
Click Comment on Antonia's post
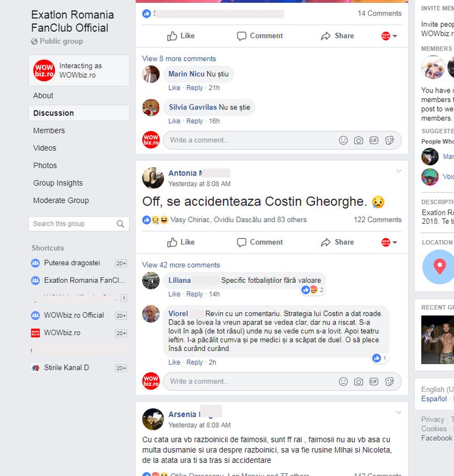click(x=260, y=242)
